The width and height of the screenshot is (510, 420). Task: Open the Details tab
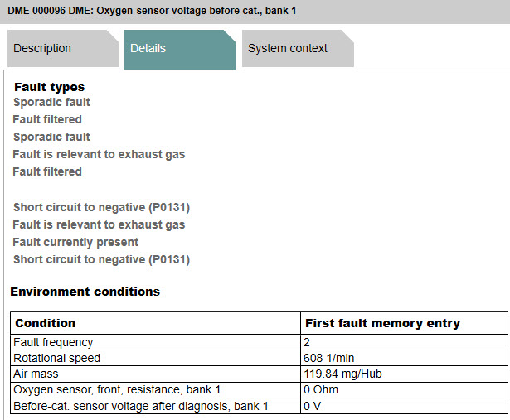(148, 49)
